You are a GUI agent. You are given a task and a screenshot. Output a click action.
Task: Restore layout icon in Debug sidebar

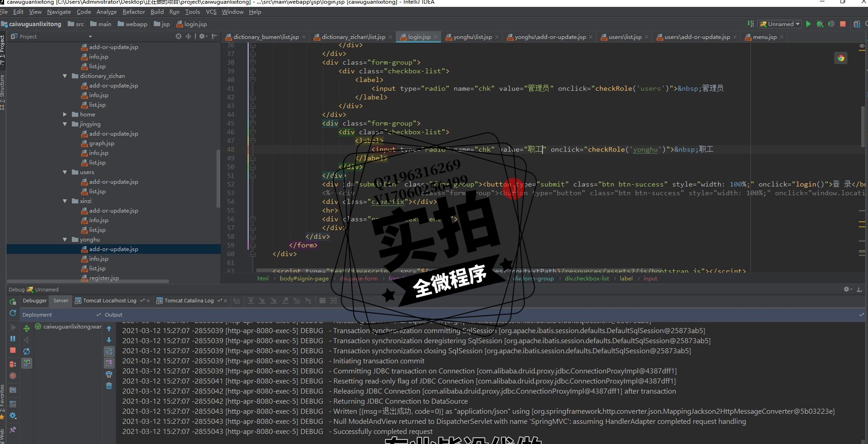point(13,404)
